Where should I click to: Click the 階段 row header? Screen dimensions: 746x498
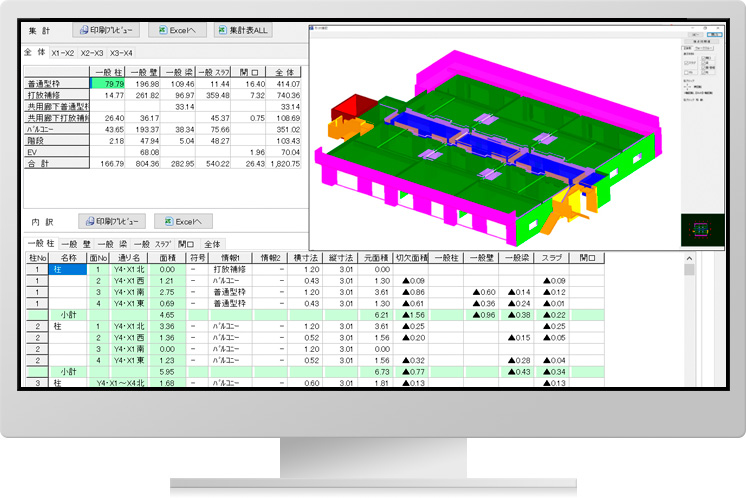pos(57,141)
